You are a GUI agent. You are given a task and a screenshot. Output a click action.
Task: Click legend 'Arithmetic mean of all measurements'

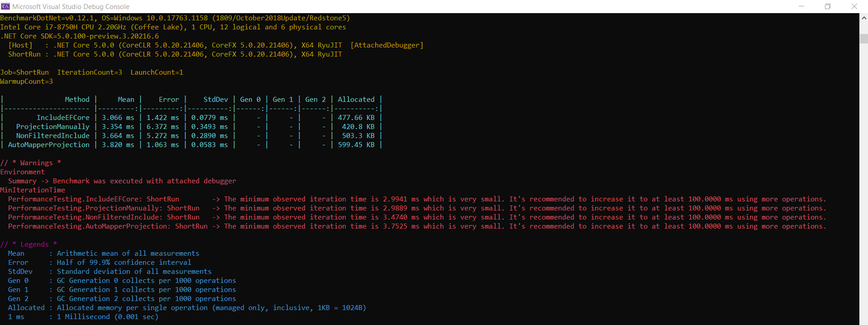tap(128, 253)
